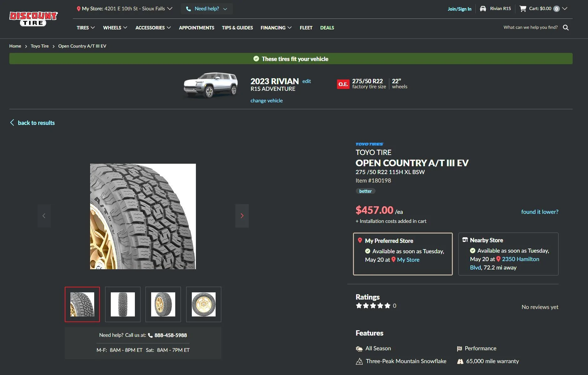This screenshot has width=588, height=375.
Task: Open the shopping cart icon
Action: click(x=523, y=9)
